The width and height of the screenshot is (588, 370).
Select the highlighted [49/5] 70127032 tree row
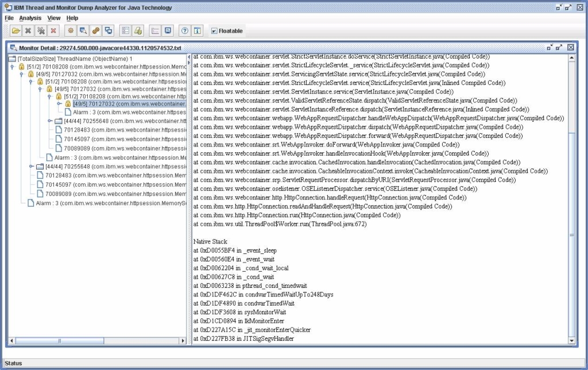(x=129, y=103)
